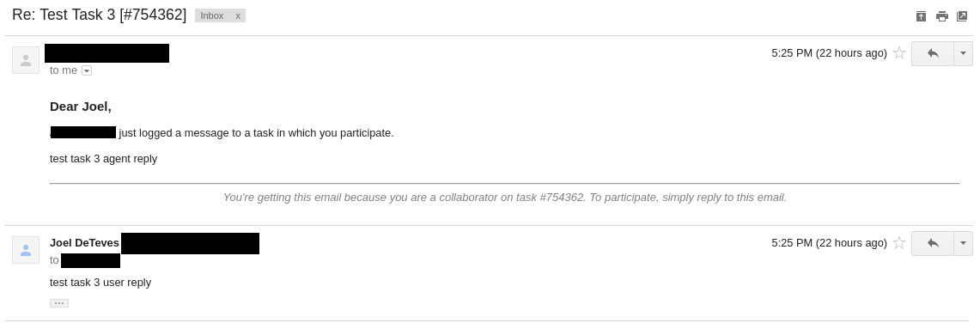Reply to the first message

tap(933, 53)
